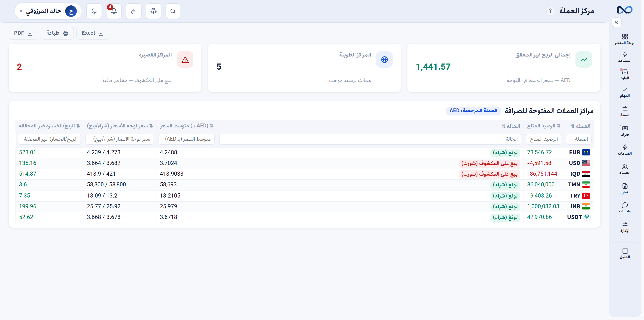Open التقارير in the sidebar
Viewport: 644px width, 320px height.
point(625,189)
